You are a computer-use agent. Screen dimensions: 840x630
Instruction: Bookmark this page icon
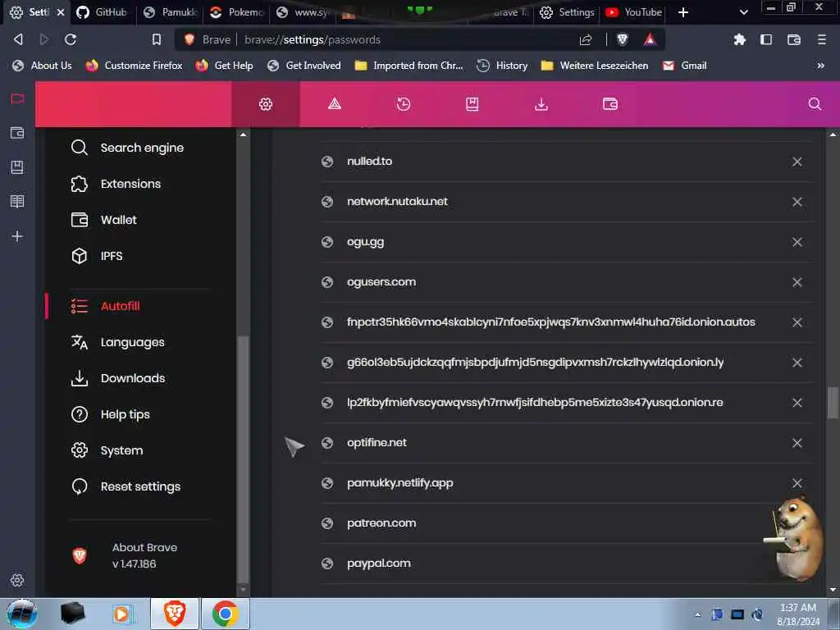157,39
